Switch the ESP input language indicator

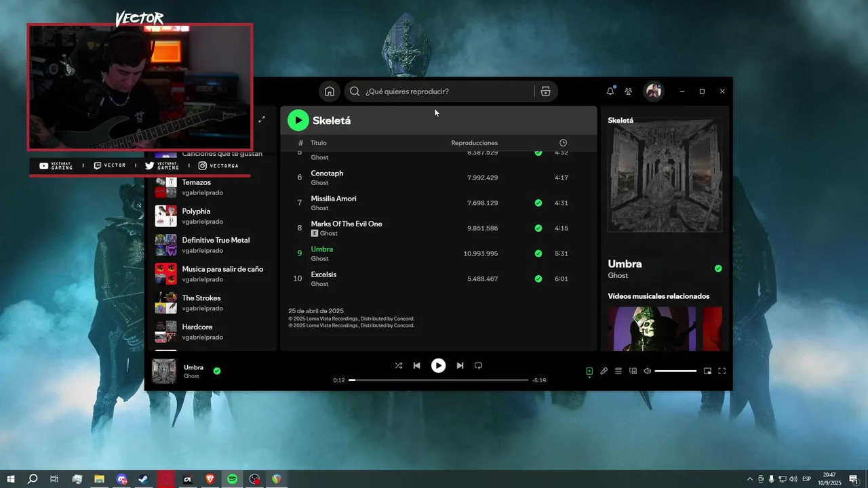pyautogui.click(x=807, y=479)
